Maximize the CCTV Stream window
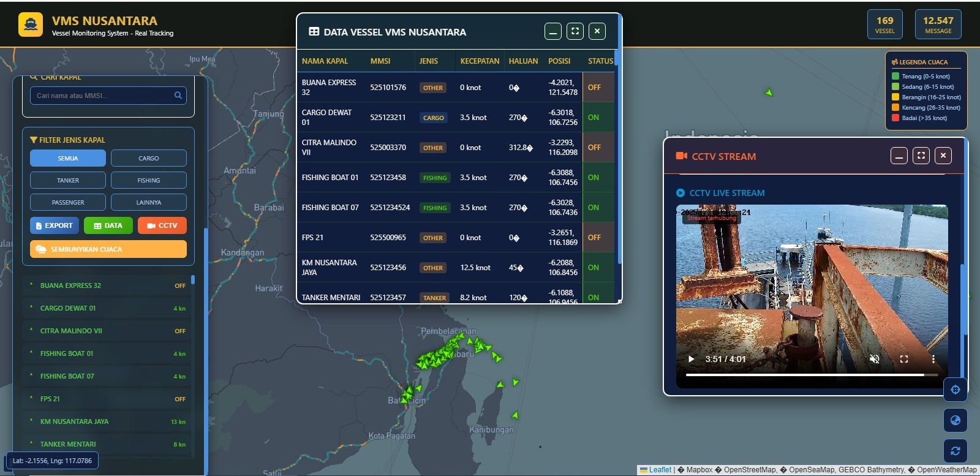The height and width of the screenshot is (476, 980). tap(921, 156)
